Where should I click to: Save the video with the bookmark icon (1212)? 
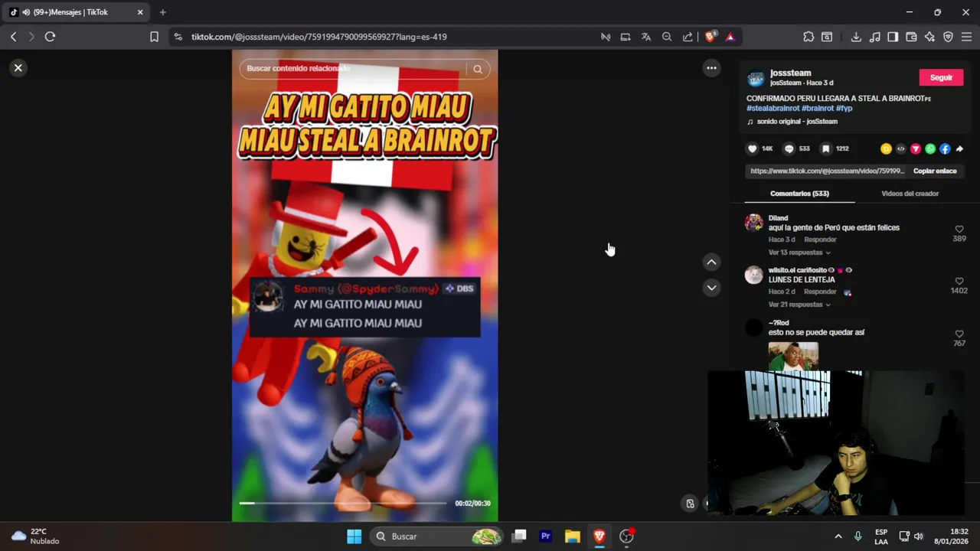825,149
